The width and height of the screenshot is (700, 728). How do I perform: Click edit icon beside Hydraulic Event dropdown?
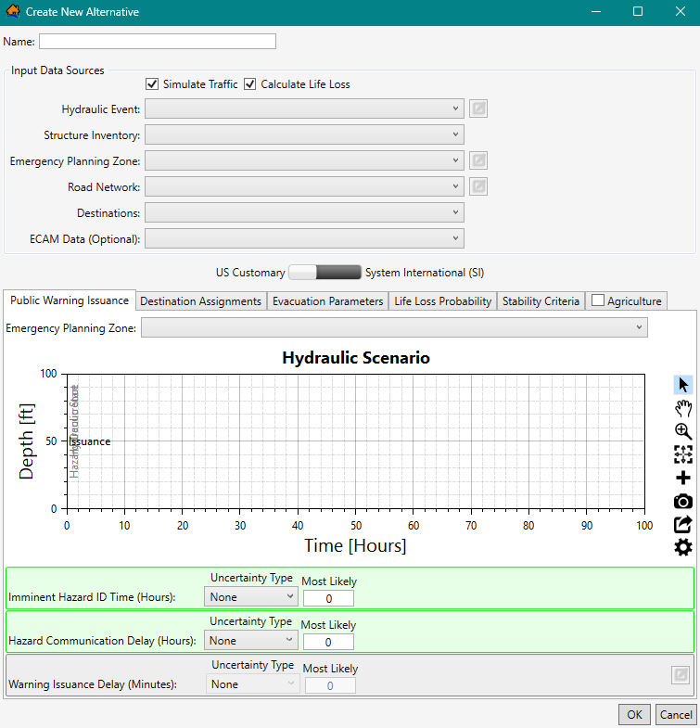(x=478, y=109)
